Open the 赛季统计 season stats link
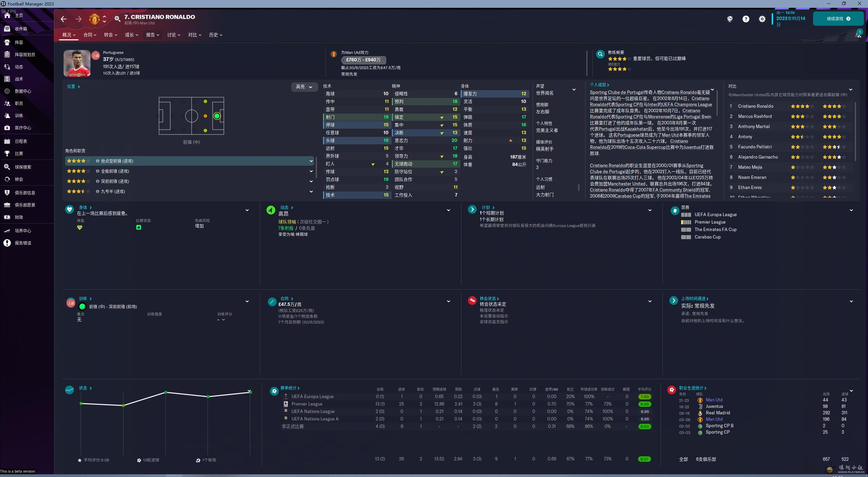This screenshot has height=477, width=868. pyautogui.click(x=290, y=388)
